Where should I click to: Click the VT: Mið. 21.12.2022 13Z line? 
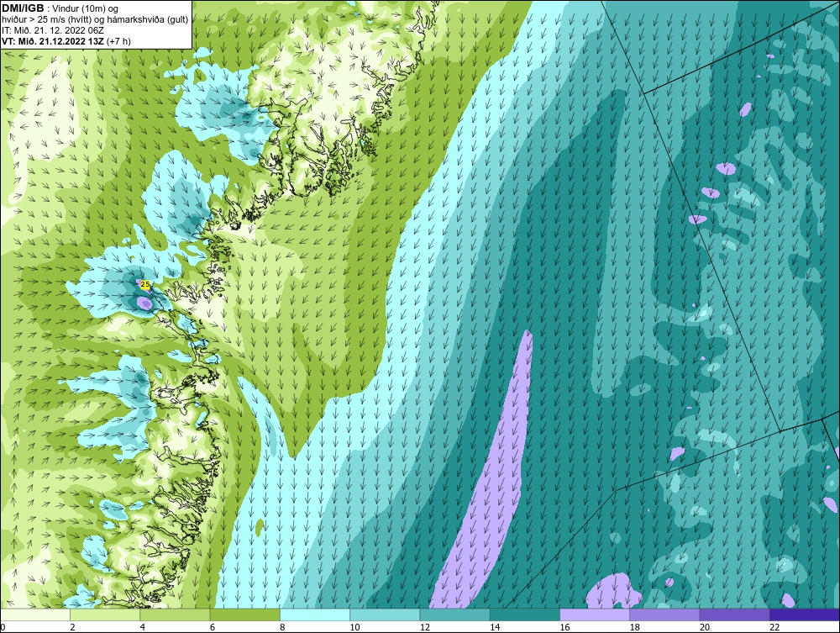66,41
